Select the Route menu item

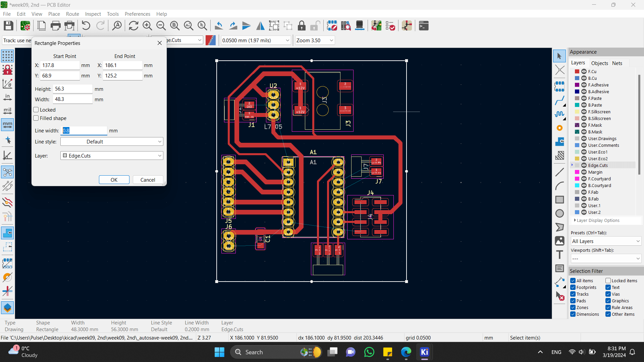click(72, 14)
